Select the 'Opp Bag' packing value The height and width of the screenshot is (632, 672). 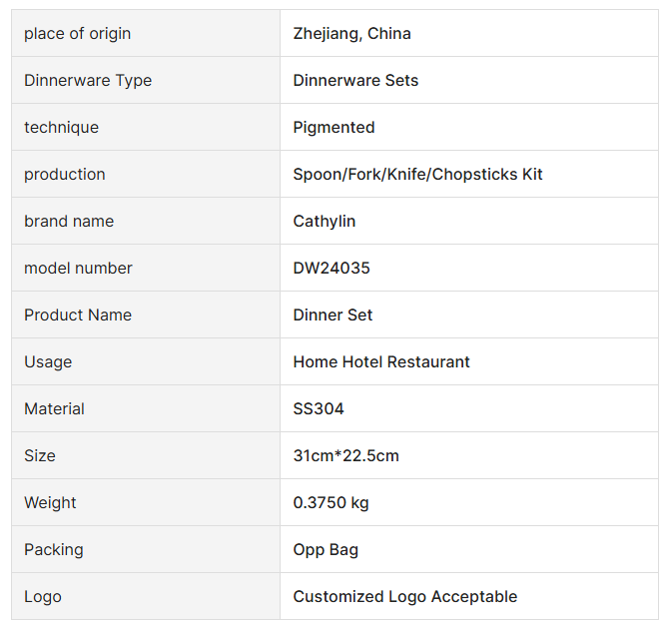pyautogui.click(x=326, y=550)
